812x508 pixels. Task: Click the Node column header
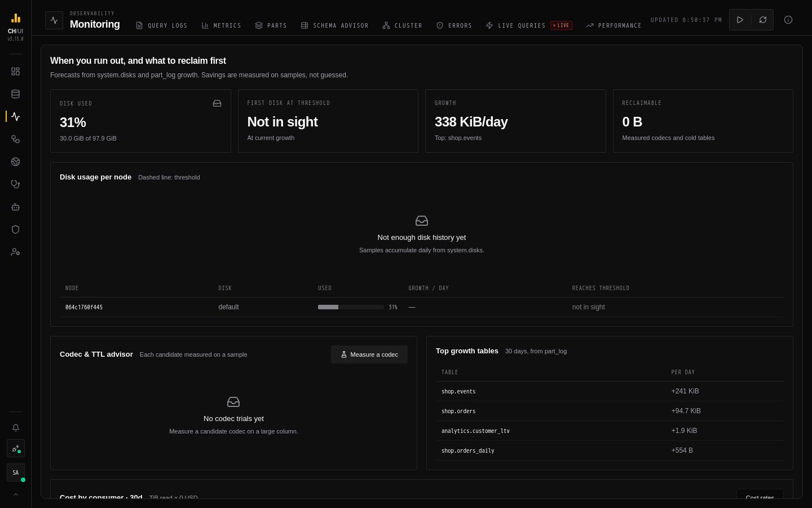click(72, 288)
